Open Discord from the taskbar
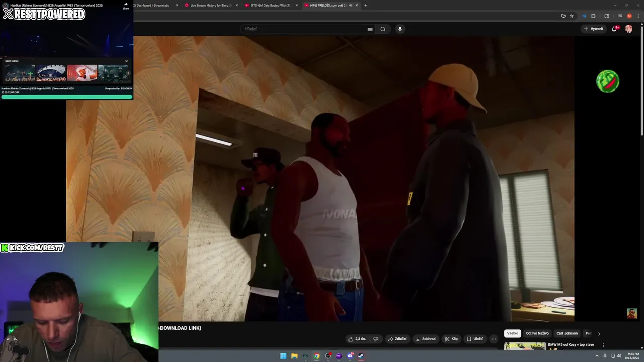 350,356
